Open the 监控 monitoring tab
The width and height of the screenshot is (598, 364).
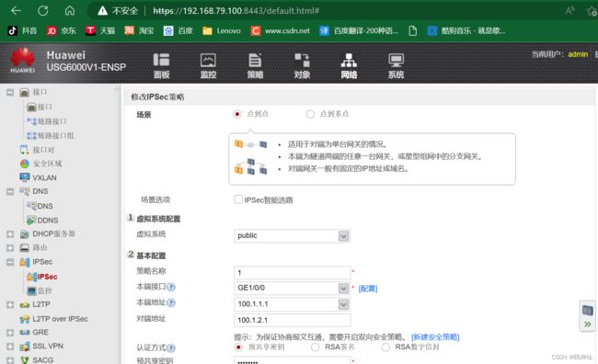tap(208, 66)
